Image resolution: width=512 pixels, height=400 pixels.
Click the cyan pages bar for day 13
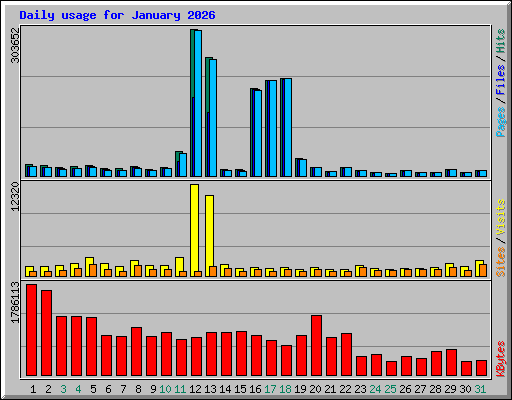(x=213, y=118)
